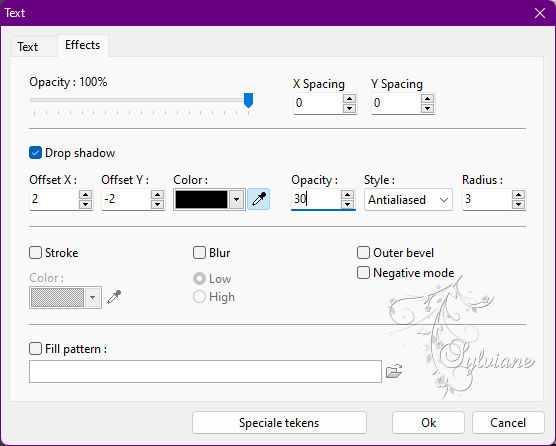The height and width of the screenshot is (446, 556).
Task: Decrease Y Spacing with down arrow
Action: tap(428, 108)
